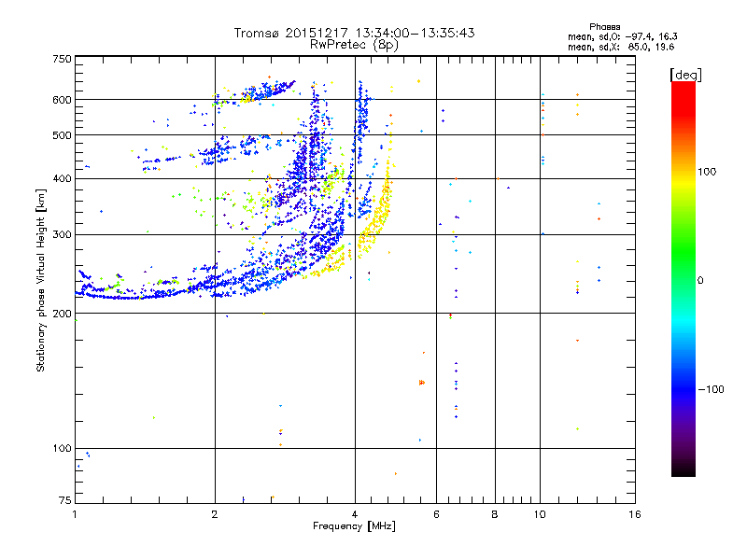Click y-axis tick label '200'
747x560 pixels.
click(x=62, y=314)
